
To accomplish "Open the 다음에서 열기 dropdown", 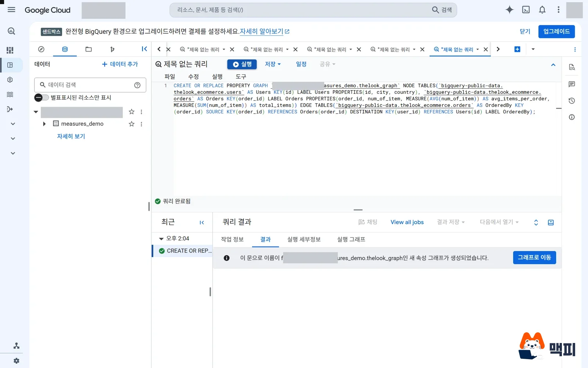I will pyautogui.click(x=499, y=222).
